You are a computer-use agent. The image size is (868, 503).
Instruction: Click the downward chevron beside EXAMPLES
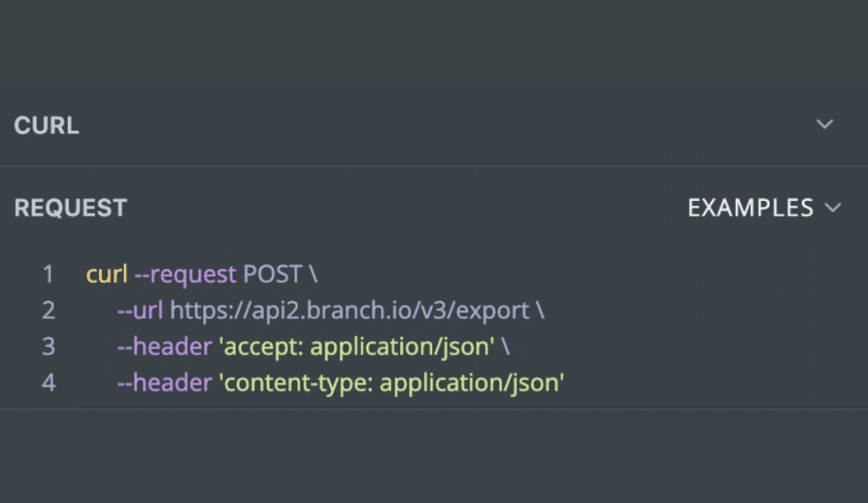(x=834, y=208)
